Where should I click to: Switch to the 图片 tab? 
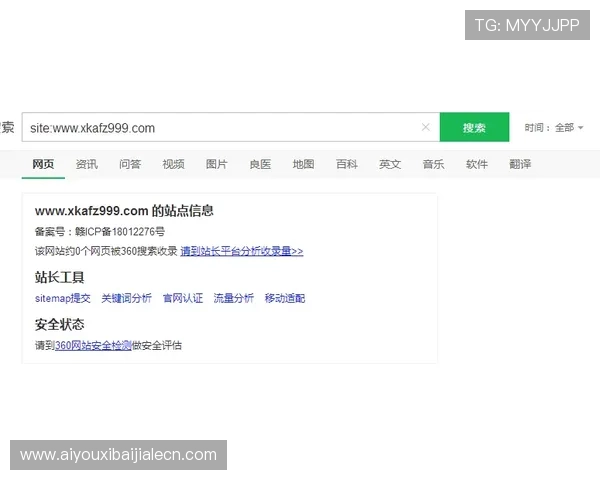pos(217,164)
